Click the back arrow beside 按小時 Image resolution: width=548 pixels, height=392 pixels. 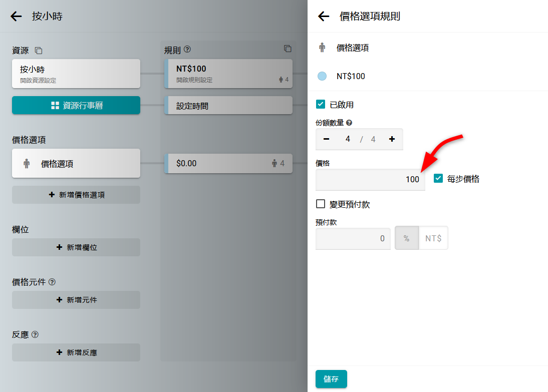pos(17,16)
